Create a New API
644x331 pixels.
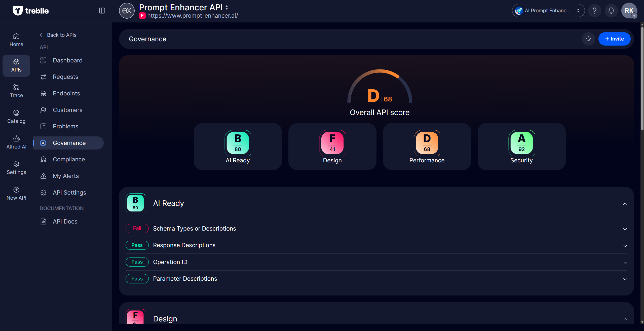16,193
